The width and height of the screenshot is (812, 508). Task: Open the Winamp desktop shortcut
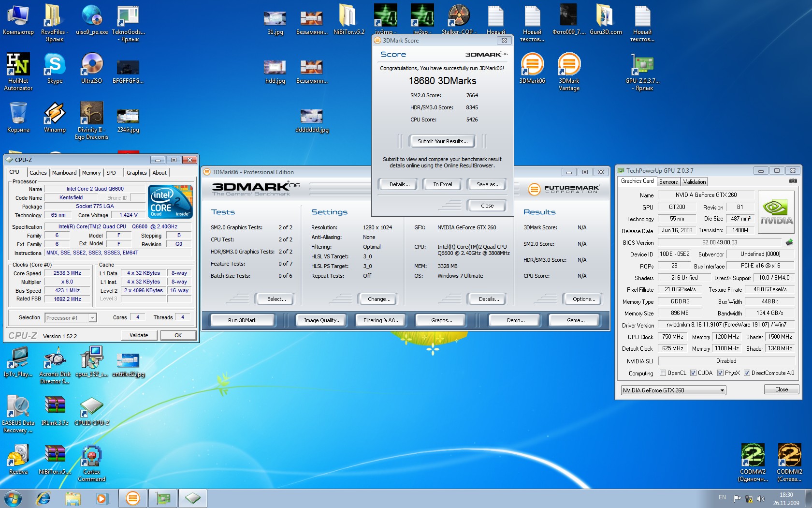click(x=55, y=118)
